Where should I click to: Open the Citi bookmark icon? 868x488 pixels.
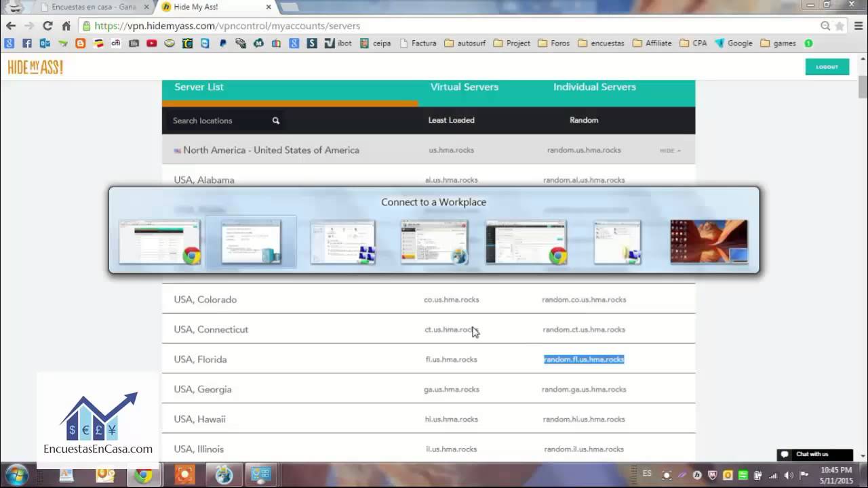[116, 43]
